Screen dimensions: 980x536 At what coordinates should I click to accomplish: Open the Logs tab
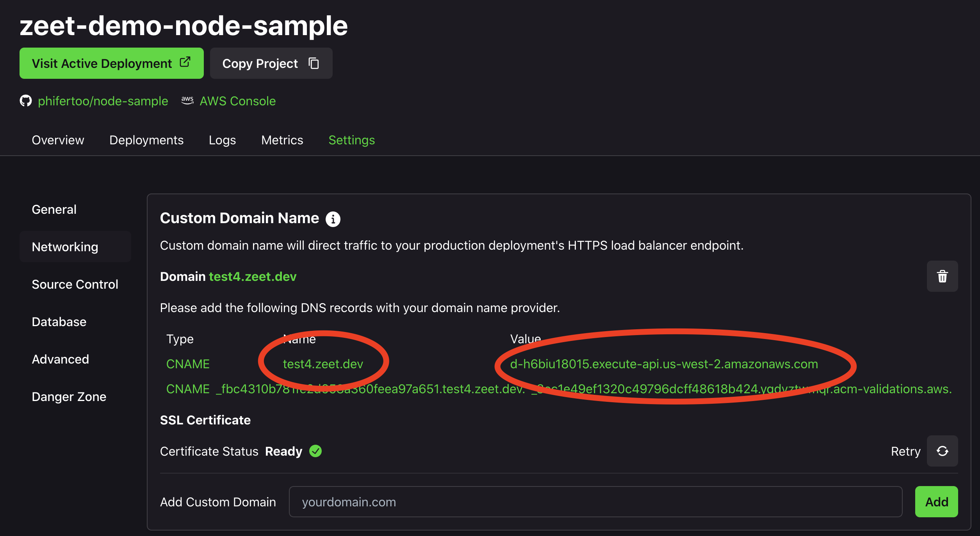point(222,140)
